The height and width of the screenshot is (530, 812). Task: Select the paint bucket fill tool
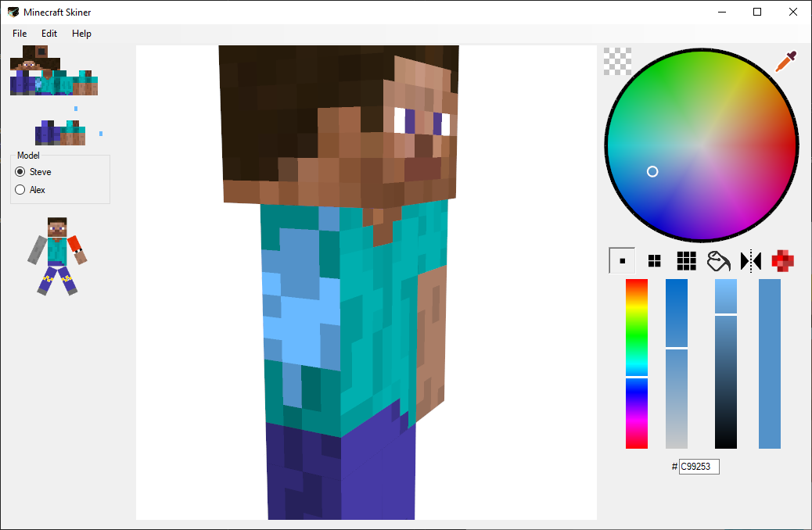point(718,261)
